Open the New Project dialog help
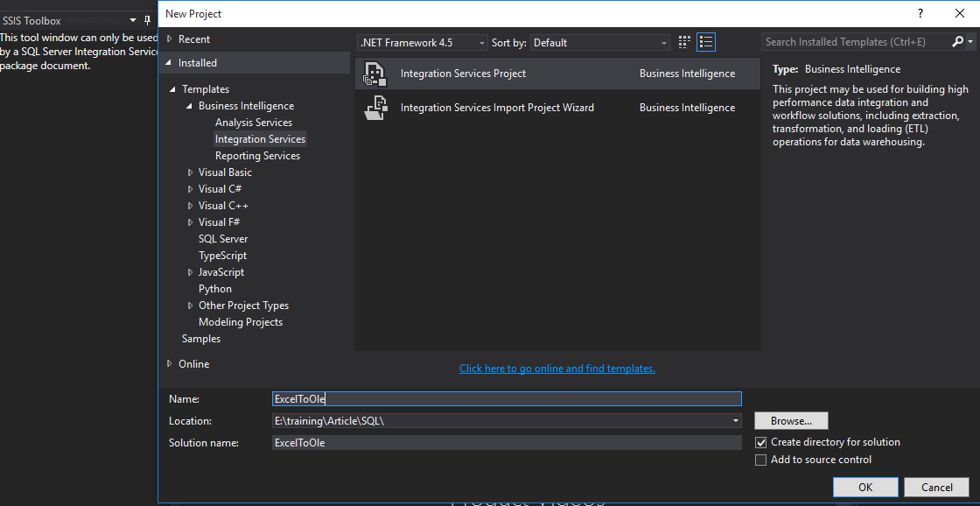The image size is (980, 506). tap(918, 13)
